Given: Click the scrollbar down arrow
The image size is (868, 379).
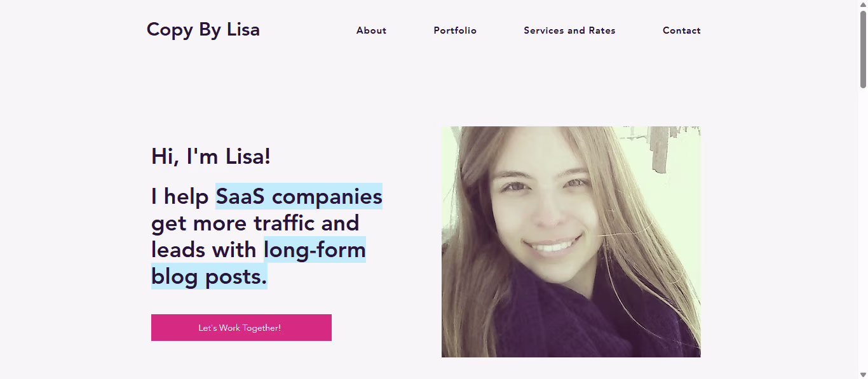Looking at the screenshot, I should [x=863, y=374].
